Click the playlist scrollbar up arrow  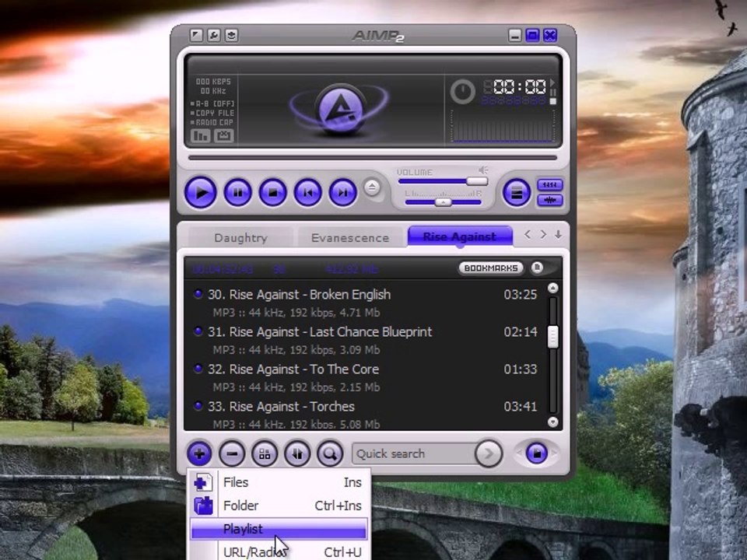tap(552, 288)
